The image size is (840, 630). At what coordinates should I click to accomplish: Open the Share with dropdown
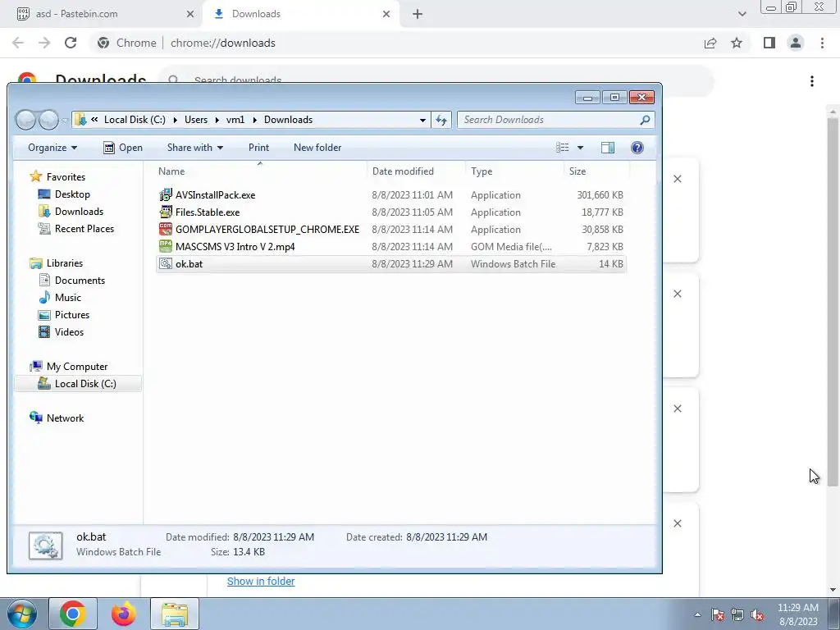195,148
